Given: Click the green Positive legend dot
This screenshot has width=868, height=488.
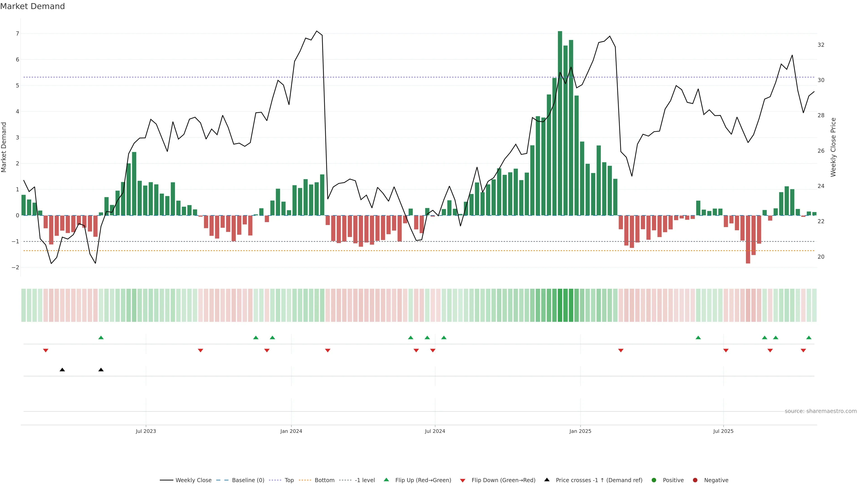Looking at the screenshot, I should click(654, 480).
